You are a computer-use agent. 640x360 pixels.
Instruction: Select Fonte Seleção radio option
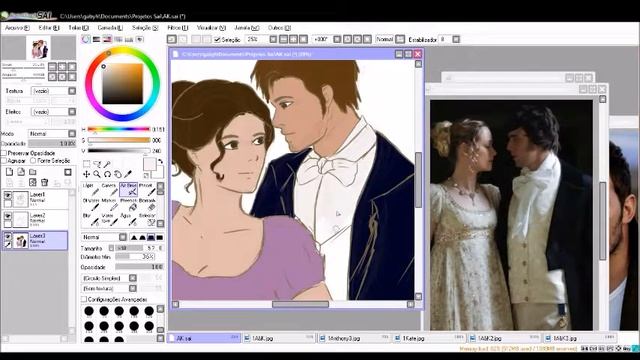click(x=33, y=161)
